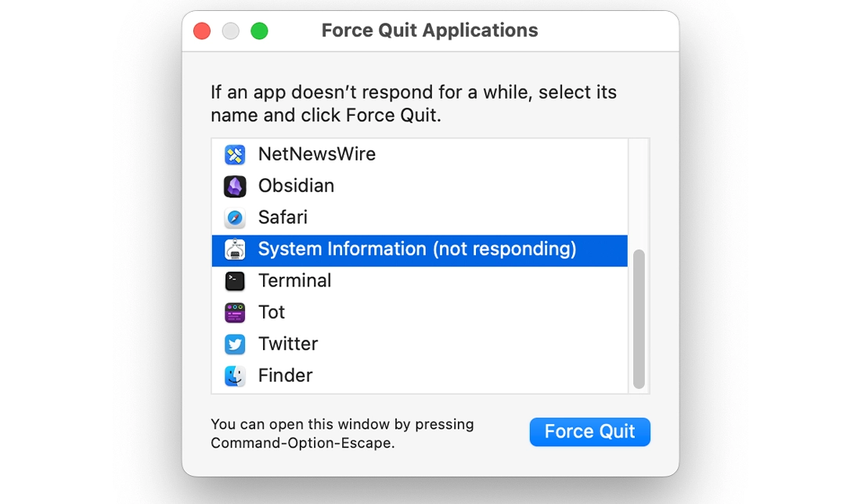This screenshot has height=504, width=861.
Task: Click the green zoom window button
Action: click(x=259, y=31)
